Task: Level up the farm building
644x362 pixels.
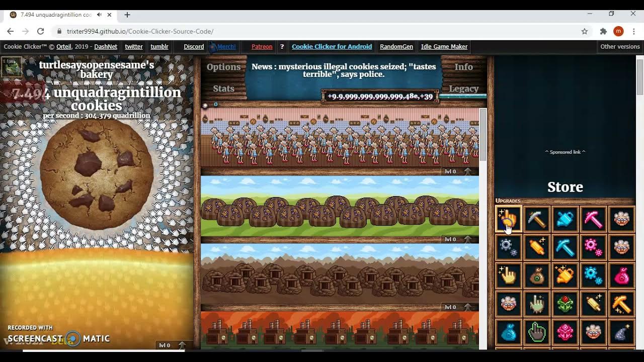Action: [x=458, y=239]
